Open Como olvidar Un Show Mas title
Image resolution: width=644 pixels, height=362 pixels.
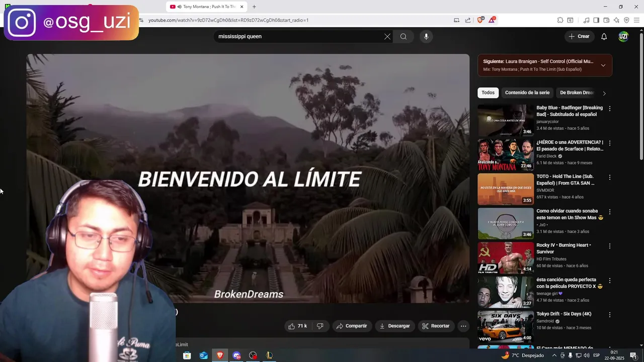[570, 214]
